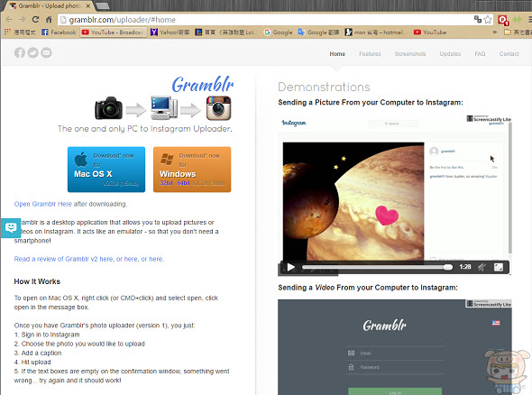
Task: Expand the hidden bookmarks overflow chevron
Action: coord(495,32)
